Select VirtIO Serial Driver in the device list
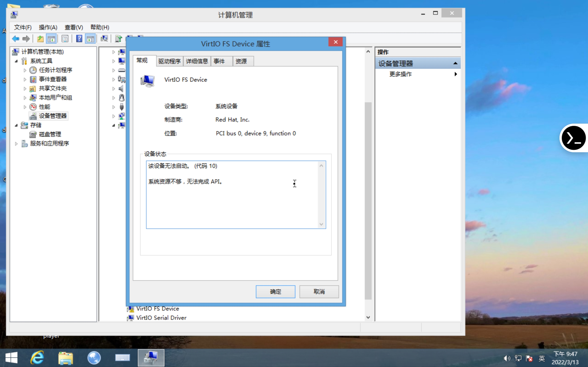Image resolution: width=588 pixels, height=367 pixels. (161, 317)
